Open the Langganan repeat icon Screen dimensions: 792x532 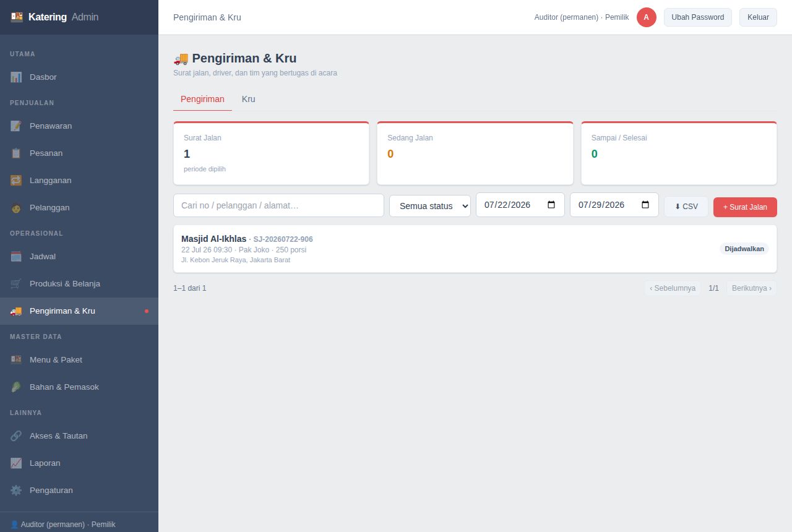[16, 181]
